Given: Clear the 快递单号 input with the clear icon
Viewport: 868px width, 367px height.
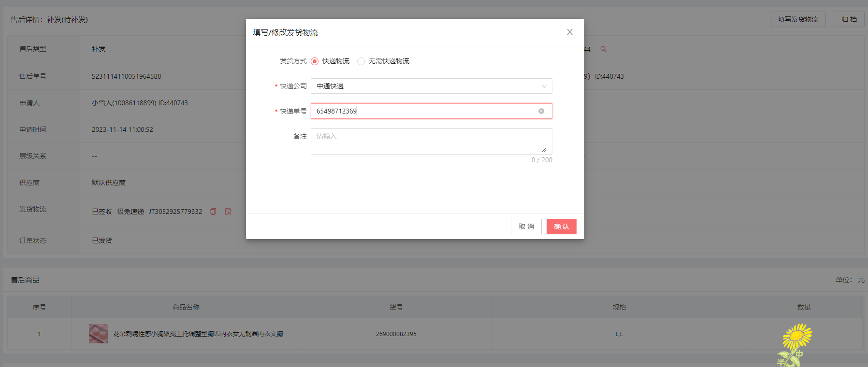Looking at the screenshot, I should click(541, 111).
